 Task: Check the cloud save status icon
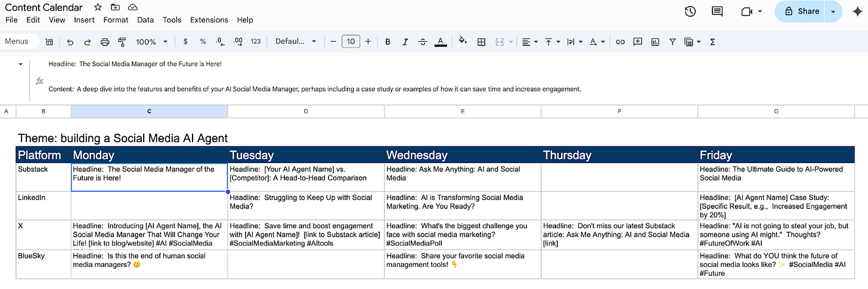(x=132, y=7)
